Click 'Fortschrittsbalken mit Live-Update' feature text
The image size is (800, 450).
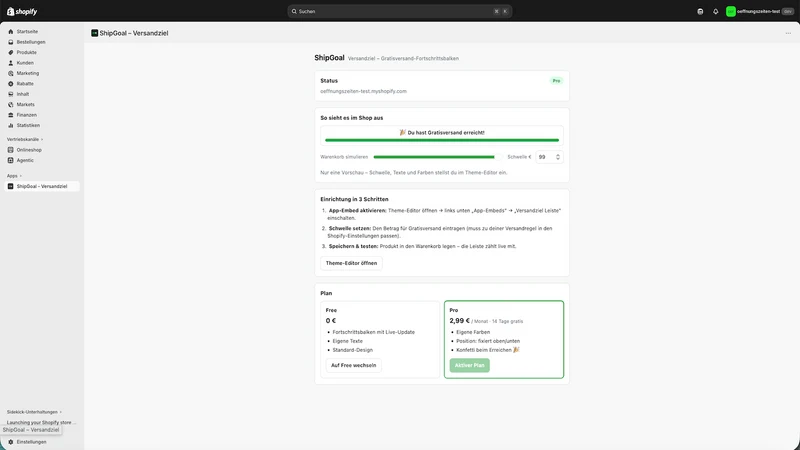tap(373, 332)
